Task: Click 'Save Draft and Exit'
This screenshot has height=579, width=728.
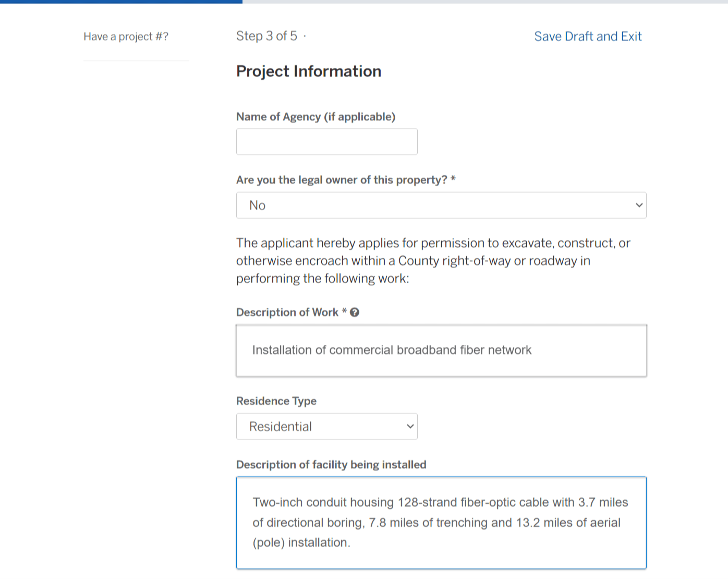Action: click(x=588, y=36)
